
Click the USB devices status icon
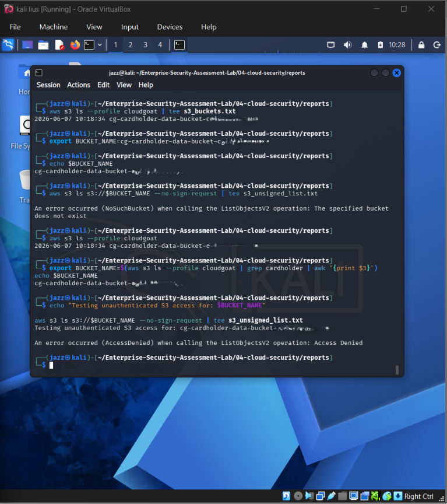(332, 496)
